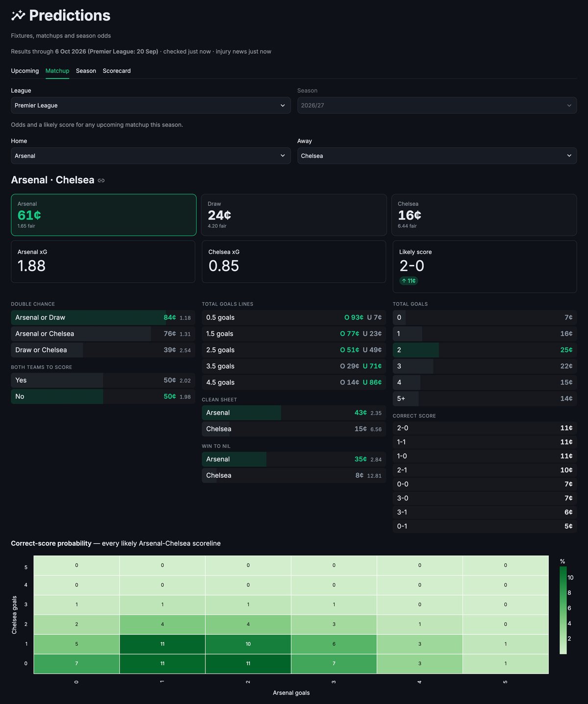This screenshot has height=704, width=588.
Task: Click the Chelsea xG 0.85 card
Action: pos(294,262)
